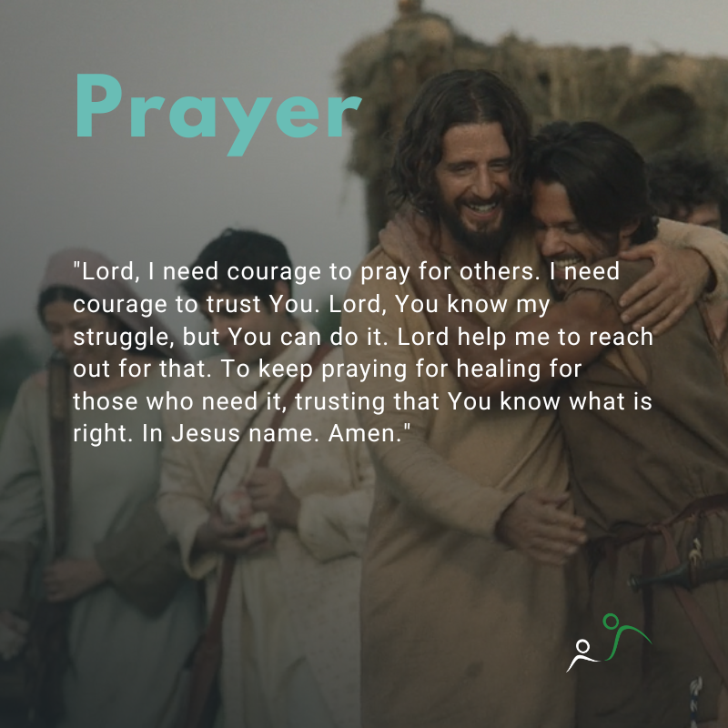
Task: Click the closing text "In Jesus name. Amen."
Action: tap(277, 434)
